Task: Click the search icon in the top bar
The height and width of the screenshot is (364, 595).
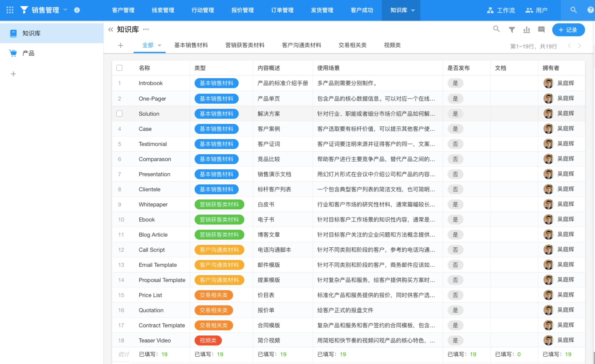Action: (x=573, y=10)
